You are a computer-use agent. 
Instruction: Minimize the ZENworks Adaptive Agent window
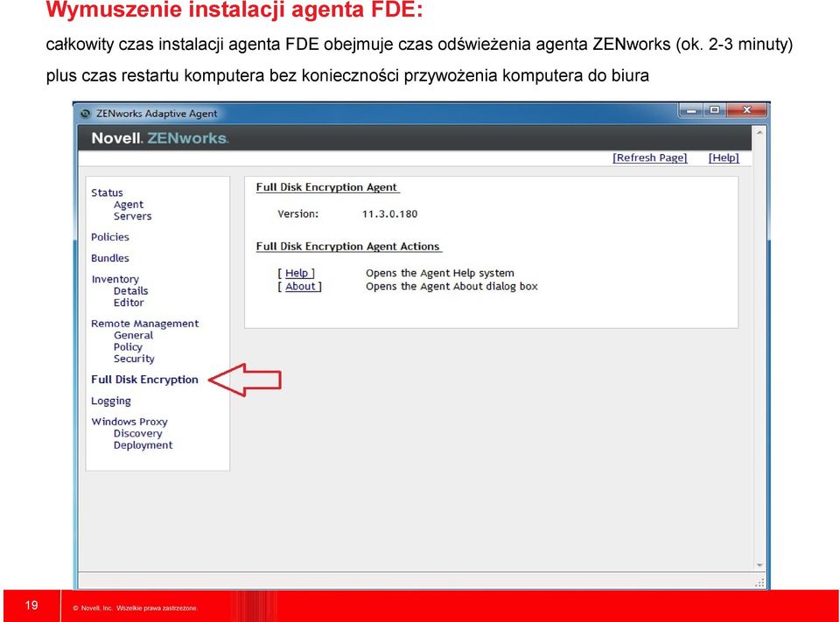click(691, 110)
